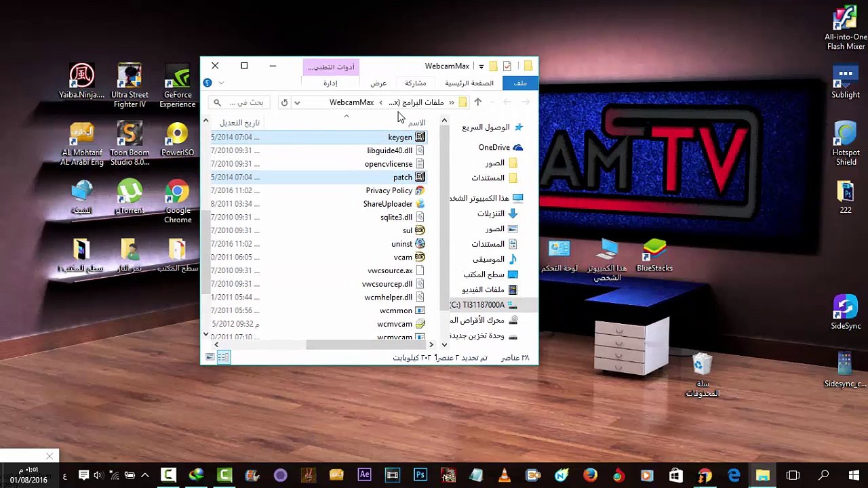Click the up-directory arrow button

(x=477, y=102)
